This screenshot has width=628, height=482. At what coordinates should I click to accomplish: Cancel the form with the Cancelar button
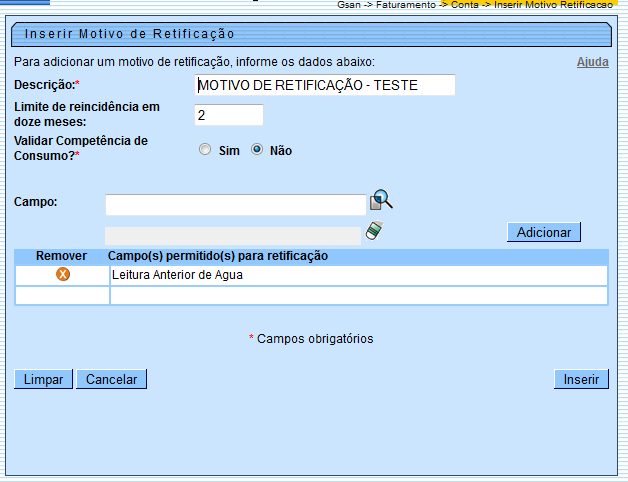pos(113,379)
